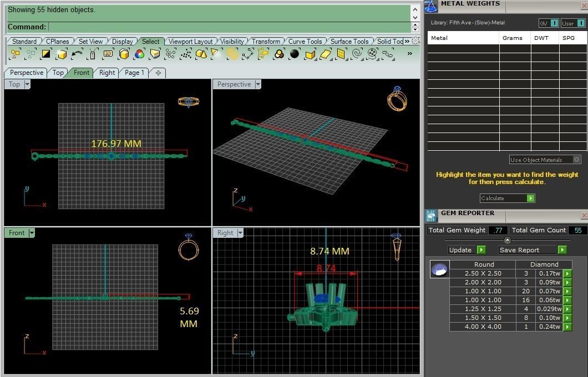
Task: Click the Select by Group three-circles icon
Action: (x=279, y=54)
